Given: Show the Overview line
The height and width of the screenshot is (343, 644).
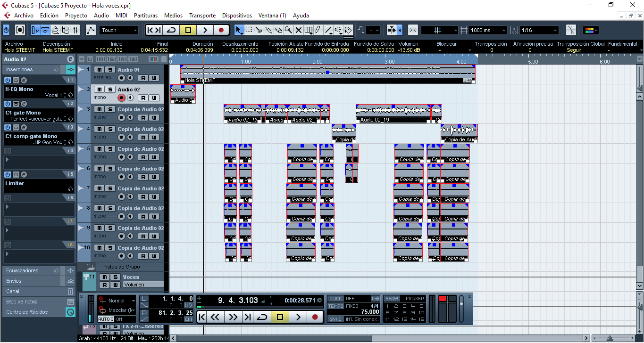Looking at the screenshot, I should [55, 30].
